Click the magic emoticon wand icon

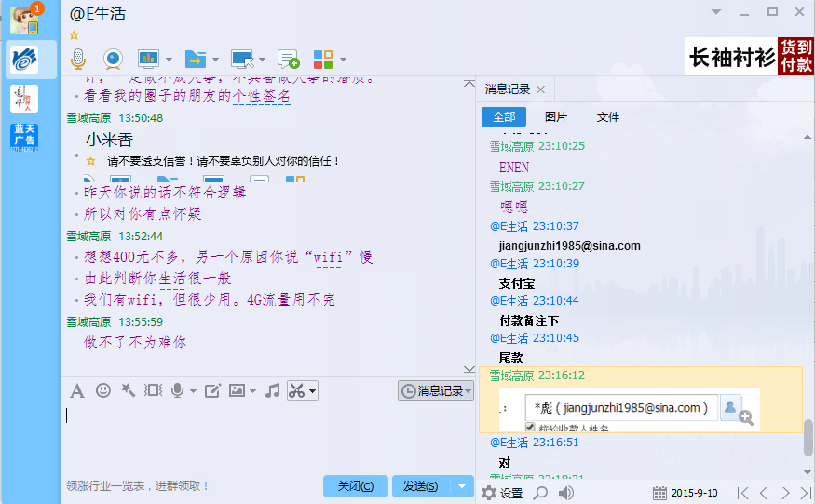(x=128, y=390)
